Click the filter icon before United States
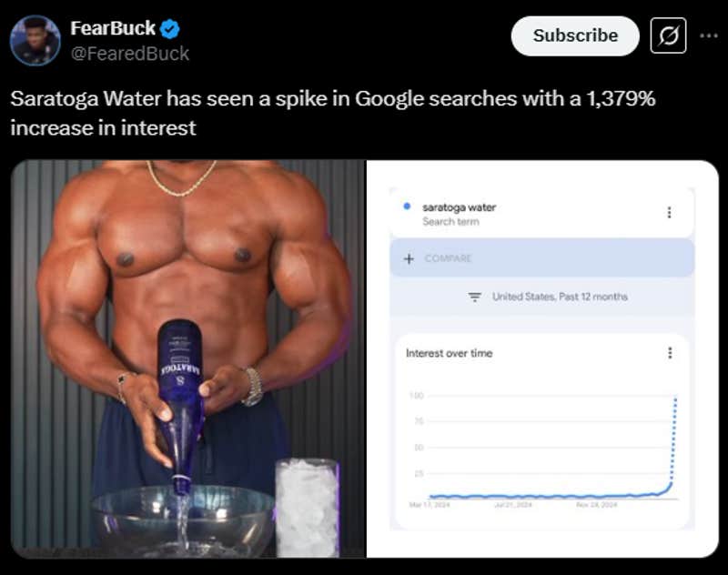Viewport: 728px width, 575px height. (x=474, y=297)
